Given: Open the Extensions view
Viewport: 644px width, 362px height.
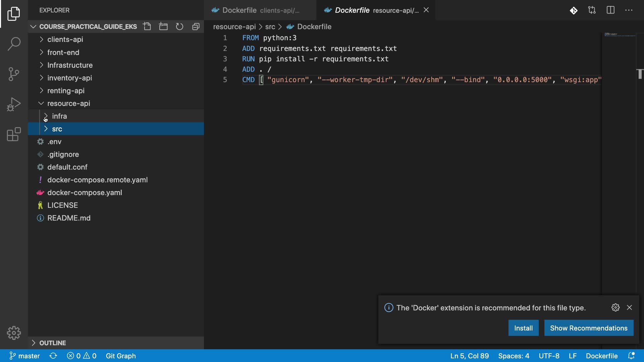Looking at the screenshot, I should [x=14, y=134].
